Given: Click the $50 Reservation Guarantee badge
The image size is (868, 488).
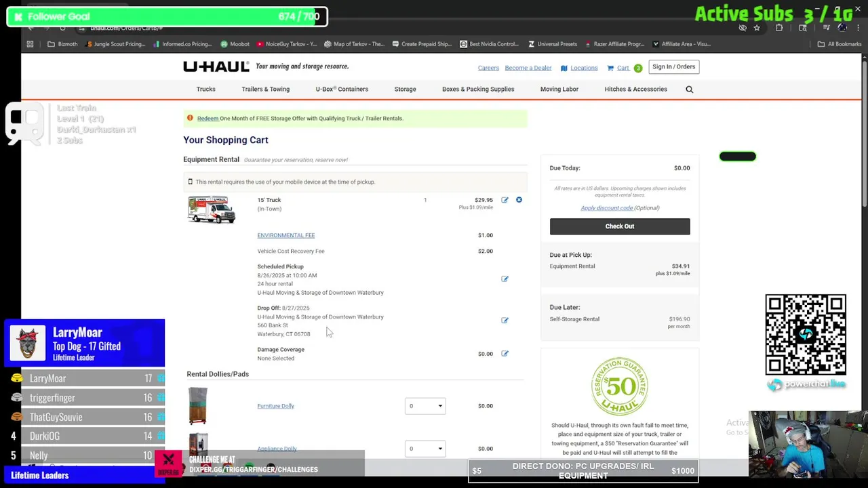Looking at the screenshot, I should pos(619,386).
